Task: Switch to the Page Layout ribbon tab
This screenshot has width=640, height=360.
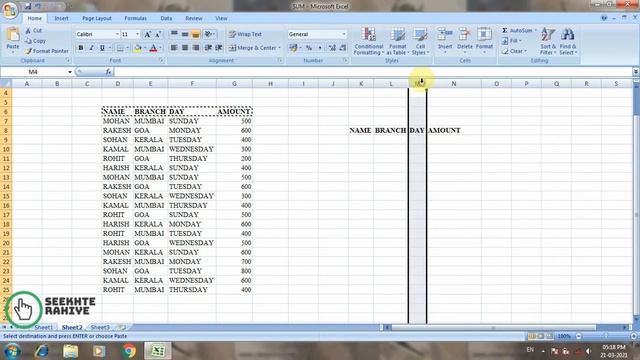Action: pyautogui.click(x=97, y=18)
